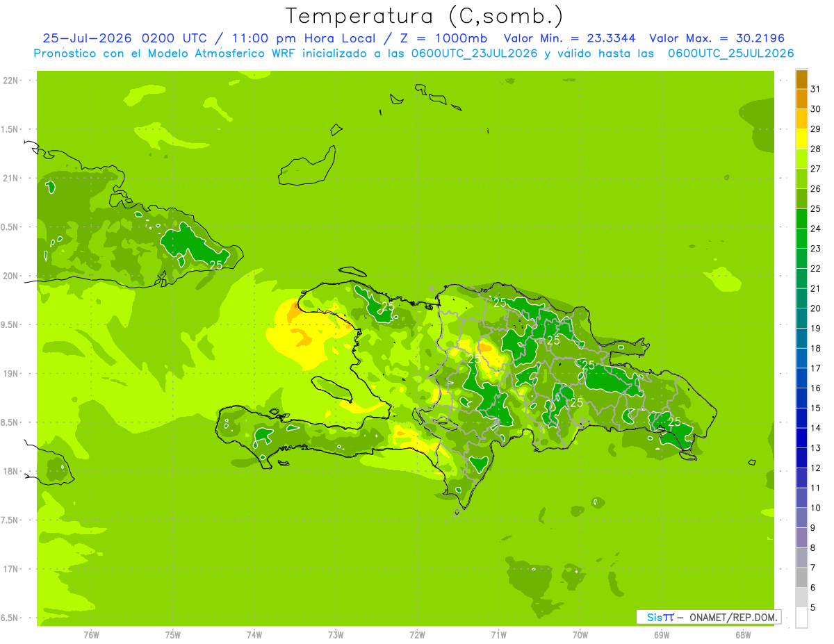The height and width of the screenshot is (644, 834).
Task: Click the 'Temperatura (C,somb.)' map title
Action: (x=425, y=16)
